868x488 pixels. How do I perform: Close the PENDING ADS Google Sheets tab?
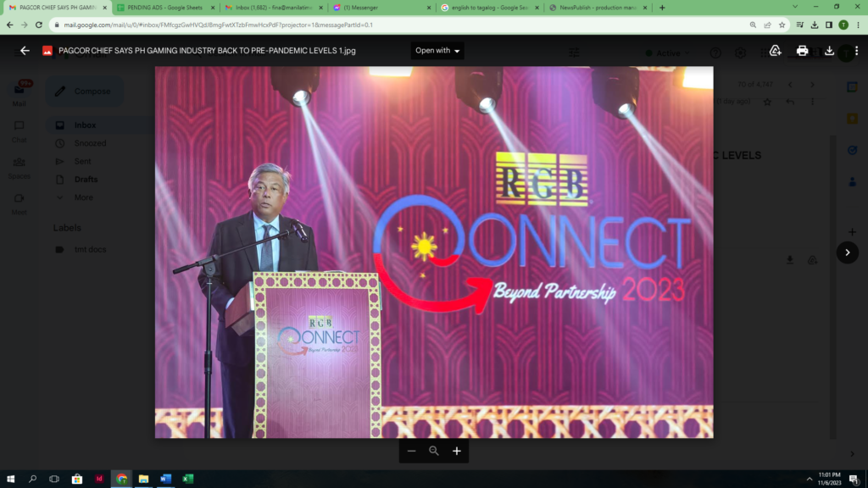pos(213,8)
